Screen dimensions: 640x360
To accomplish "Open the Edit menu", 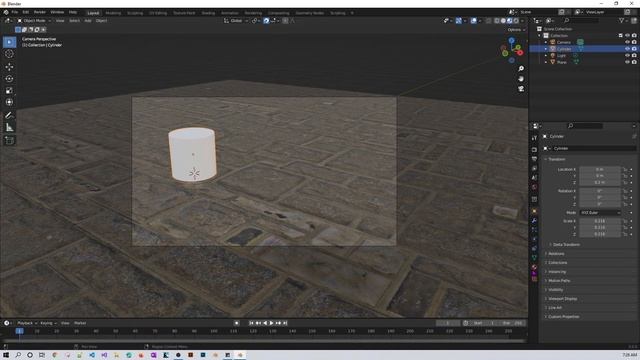I will tap(26, 13).
